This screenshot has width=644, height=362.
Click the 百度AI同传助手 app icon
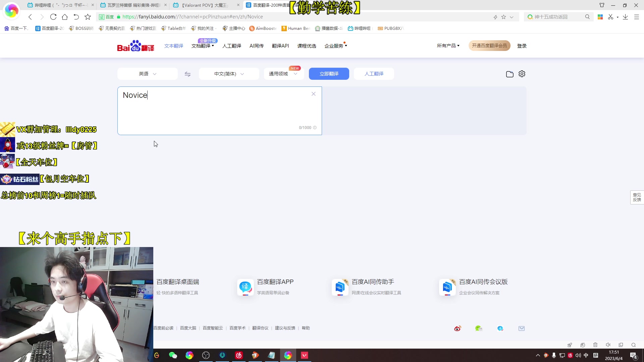click(x=340, y=287)
